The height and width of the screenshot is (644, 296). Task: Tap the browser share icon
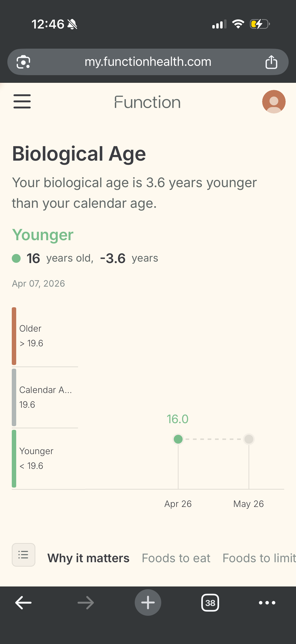[271, 62]
